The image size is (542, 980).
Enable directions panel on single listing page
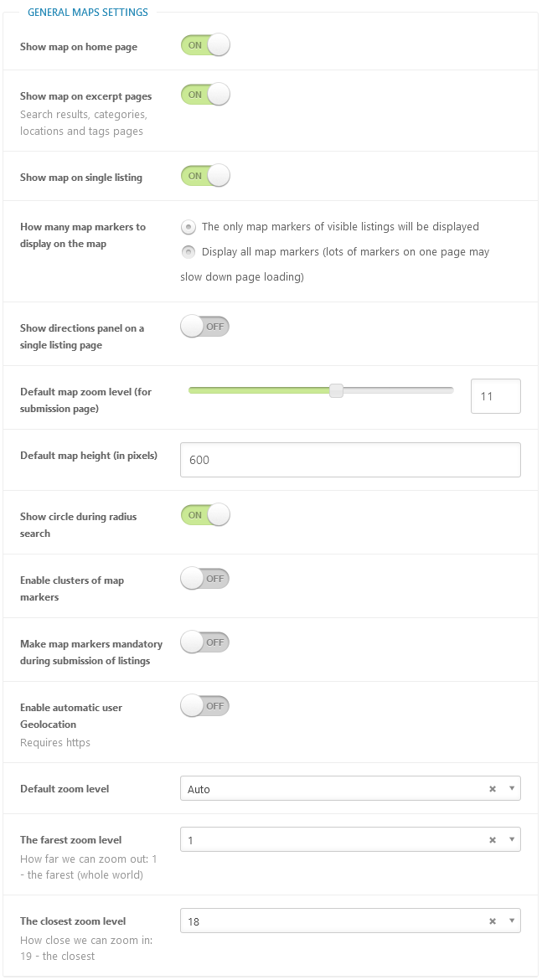tap(205, 327)
